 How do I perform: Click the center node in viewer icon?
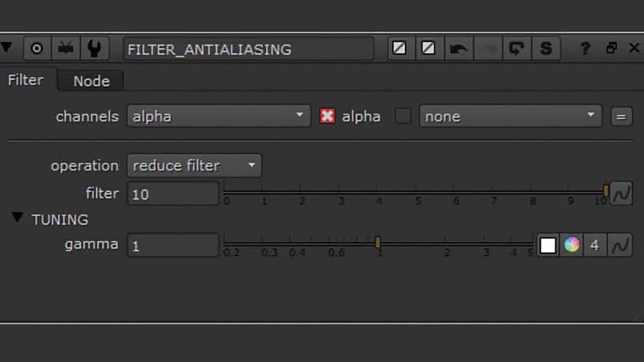[x=37, y=49]
